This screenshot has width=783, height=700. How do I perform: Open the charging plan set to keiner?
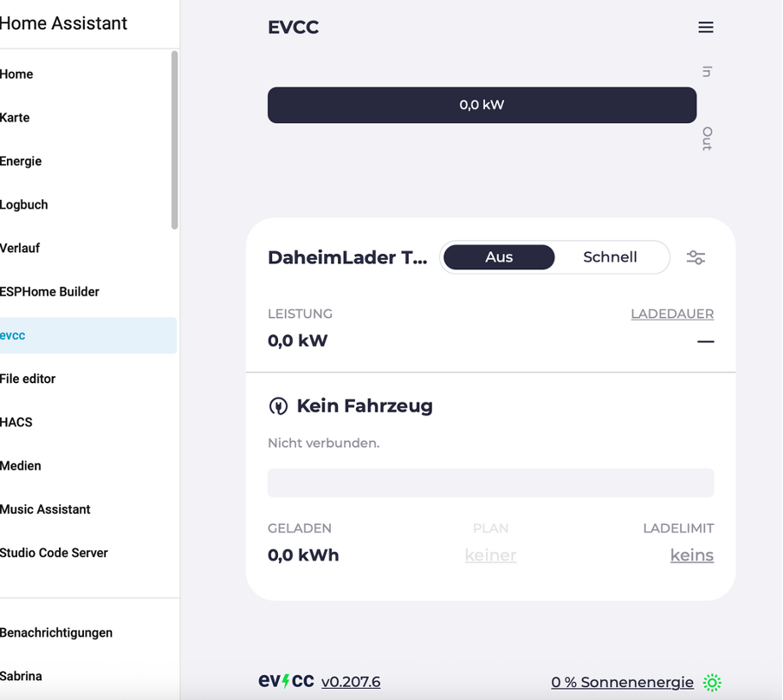point(490,555)
